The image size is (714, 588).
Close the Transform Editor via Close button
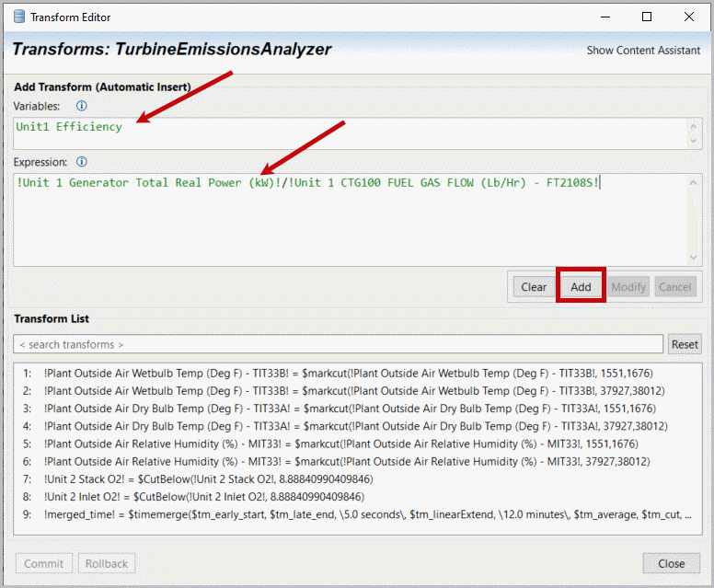[671, 563]
